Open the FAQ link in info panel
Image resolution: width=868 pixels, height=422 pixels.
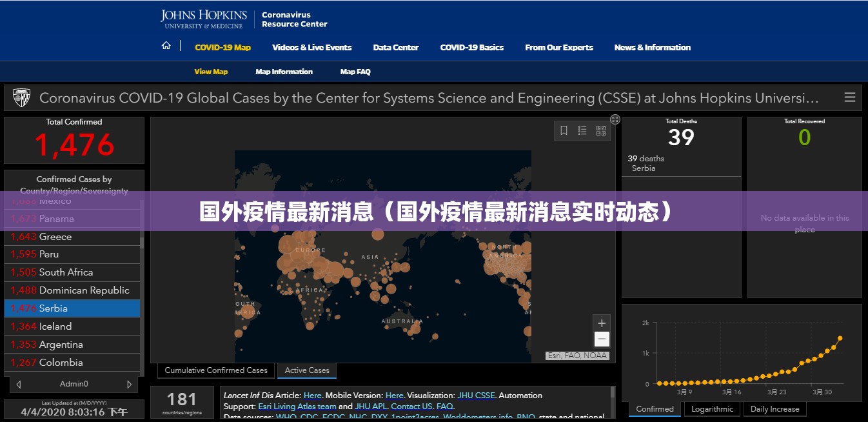click(444, 407)
